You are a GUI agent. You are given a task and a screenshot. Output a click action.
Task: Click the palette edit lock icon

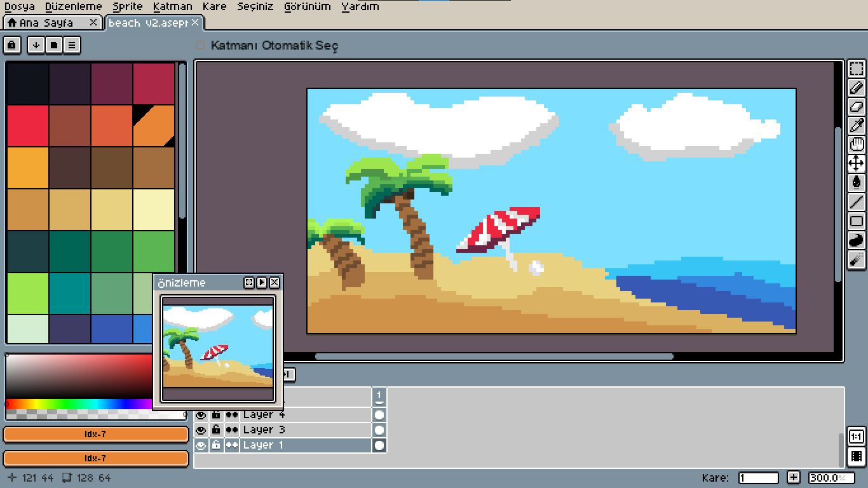click(x=12, y=45)
